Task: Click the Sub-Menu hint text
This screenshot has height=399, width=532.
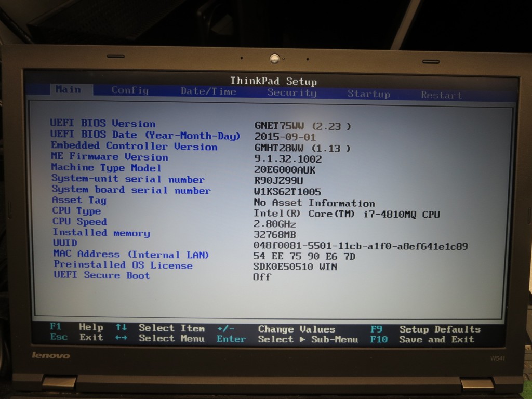Action: point(335,340)
